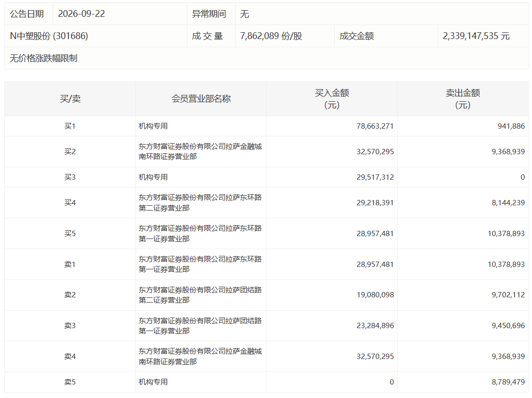Screen dimensions: 532x398
Task: Select 9,368,939 in the 买2 row
Action: (x=508, y=152)
